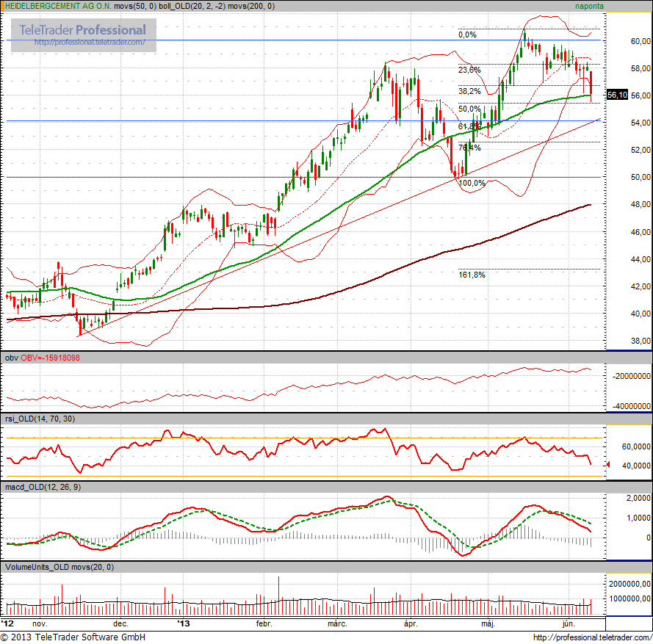This screenshot has height=644, width=653.
Task: Click the 58,00 price axis label
Action: pyautogui.click(x=641, y=68)
